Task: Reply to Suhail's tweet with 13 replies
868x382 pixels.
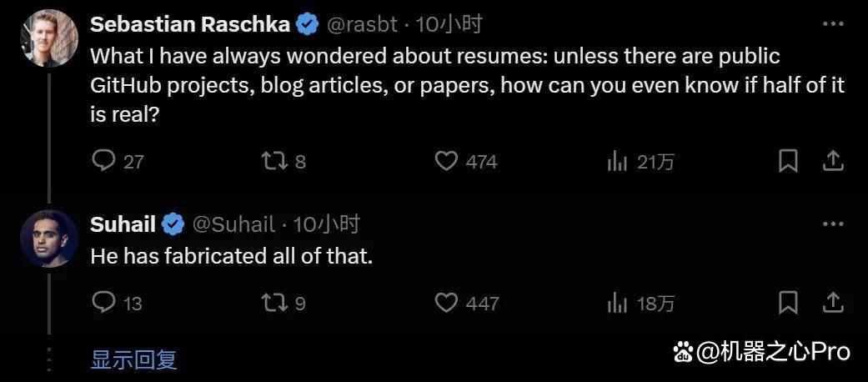Action: (103, 303)
